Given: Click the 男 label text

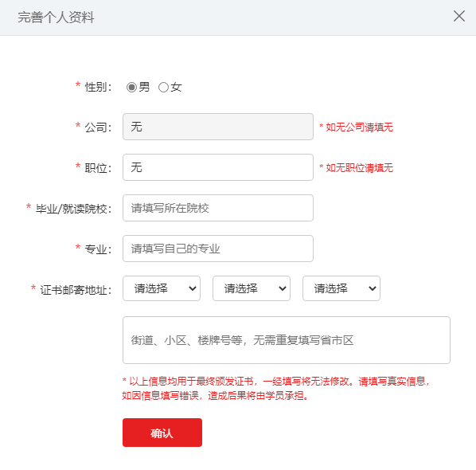Looking at the screenshot, I should click(144, 87).
